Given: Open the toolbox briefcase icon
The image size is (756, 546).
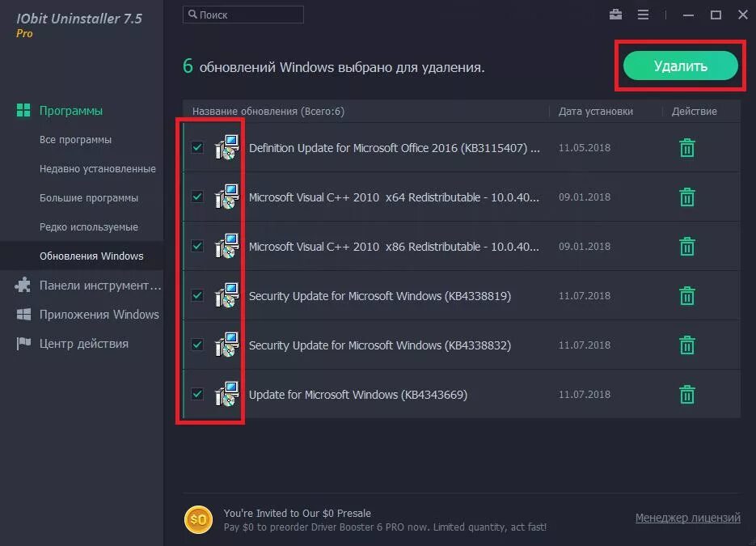Looking at the screenshot, I should pyautogui.click(x=615, y=15).
